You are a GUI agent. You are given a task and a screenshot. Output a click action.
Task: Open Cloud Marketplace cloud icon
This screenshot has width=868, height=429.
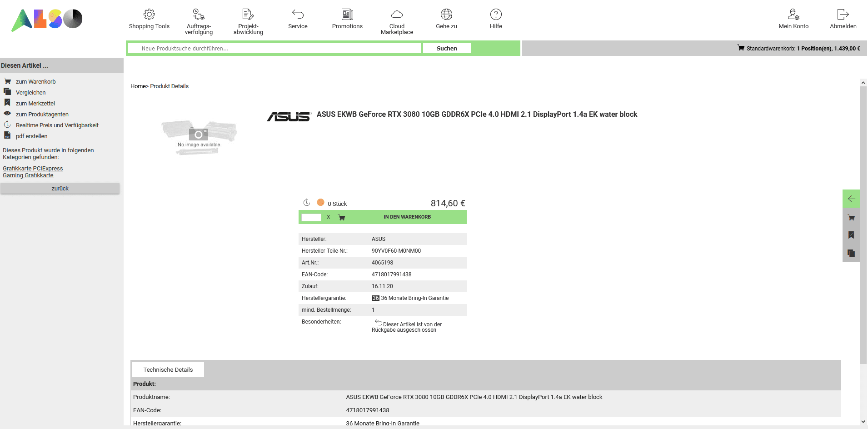397,15
